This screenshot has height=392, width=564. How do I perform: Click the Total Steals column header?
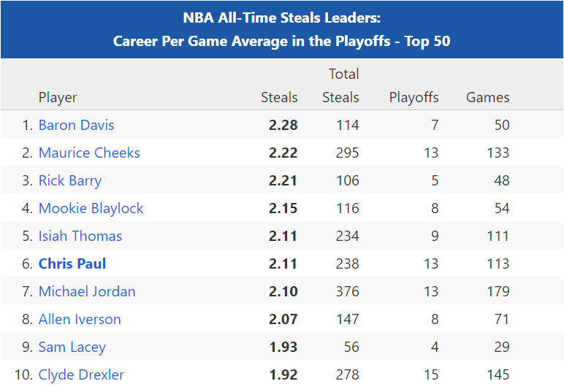pyautogui.click(x=340, y=85)
